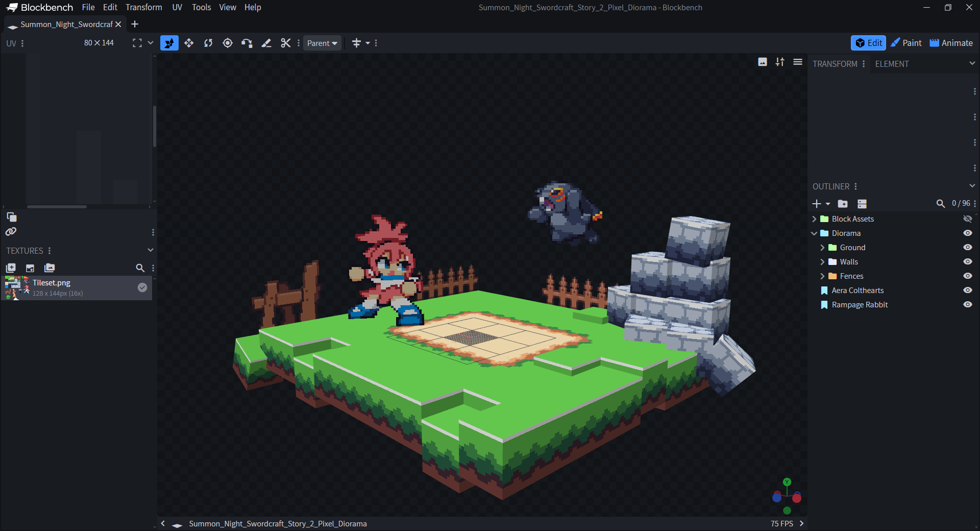This screenshot has width=980, height=531.
Task: Click the viewport background image icon
Action: point(763,62)
